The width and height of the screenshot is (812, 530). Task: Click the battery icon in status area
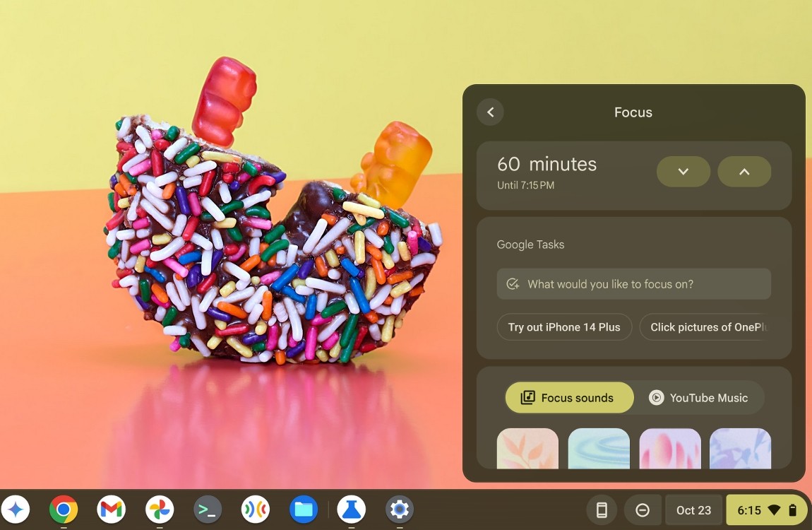(x=792, y=510)
